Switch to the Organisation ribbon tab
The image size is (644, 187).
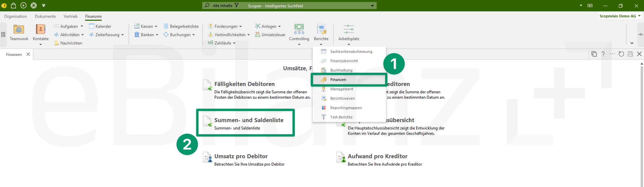pos(15,16)
